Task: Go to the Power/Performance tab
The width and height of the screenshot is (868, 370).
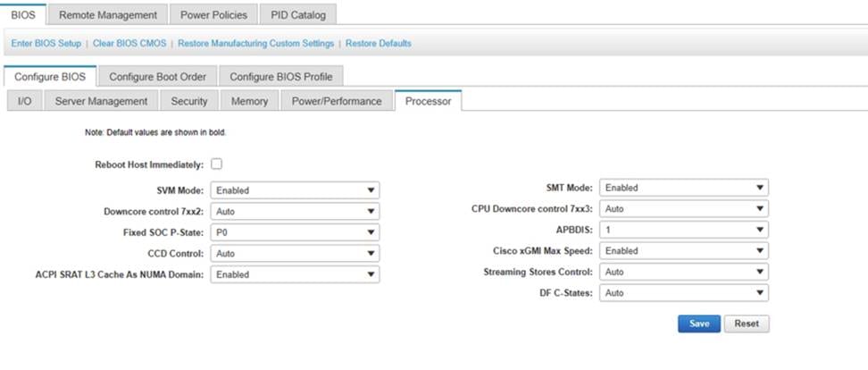Action: click(337, 101)
